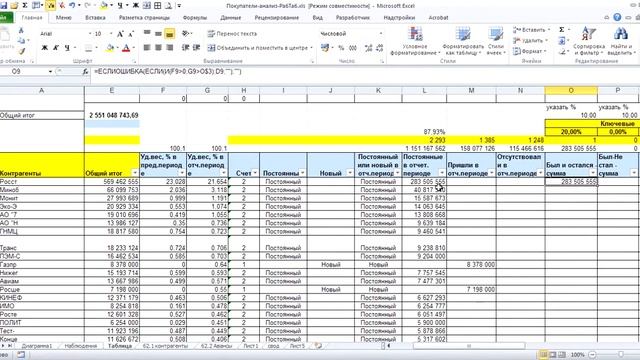This screenshot has height=360, width=640.
Task: Open Найти и выделить menu
Action: (x=621, y=41)
